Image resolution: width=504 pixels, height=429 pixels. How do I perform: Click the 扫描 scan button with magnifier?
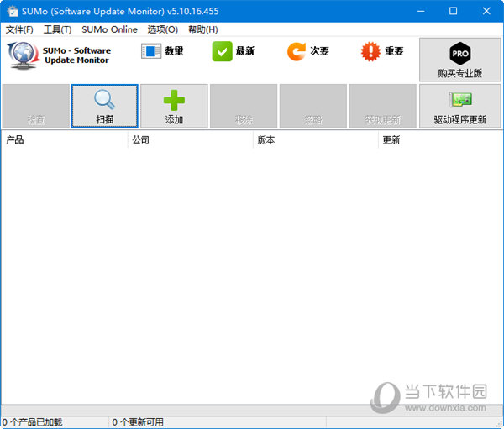[x=104, y=106]
